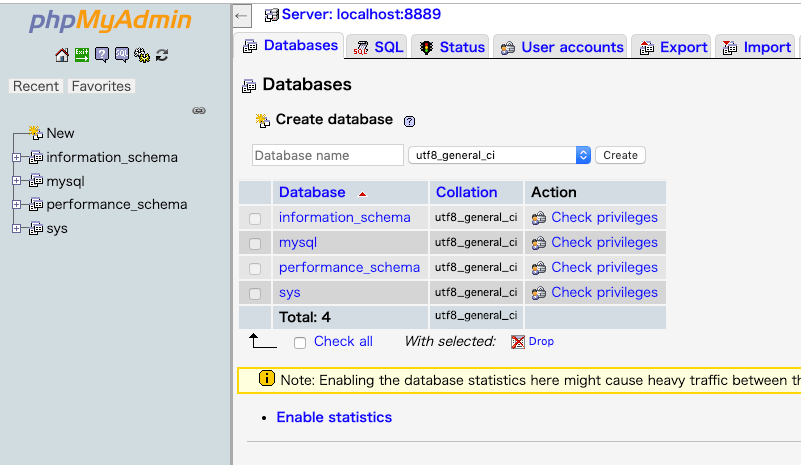The height and width of the screenshot is (465, 801).
Task: Click sort ascending red arrow on Database
Action: (x=362, y=194)
